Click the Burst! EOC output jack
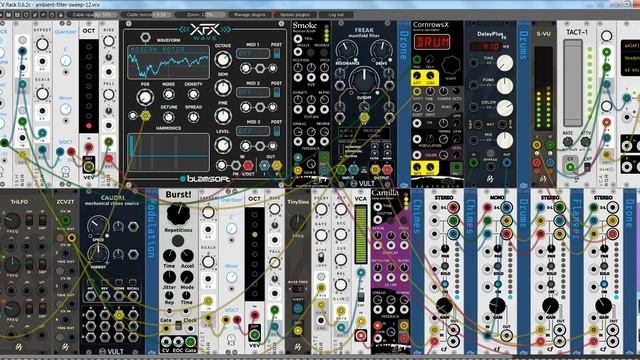 [x=178, y=341]
